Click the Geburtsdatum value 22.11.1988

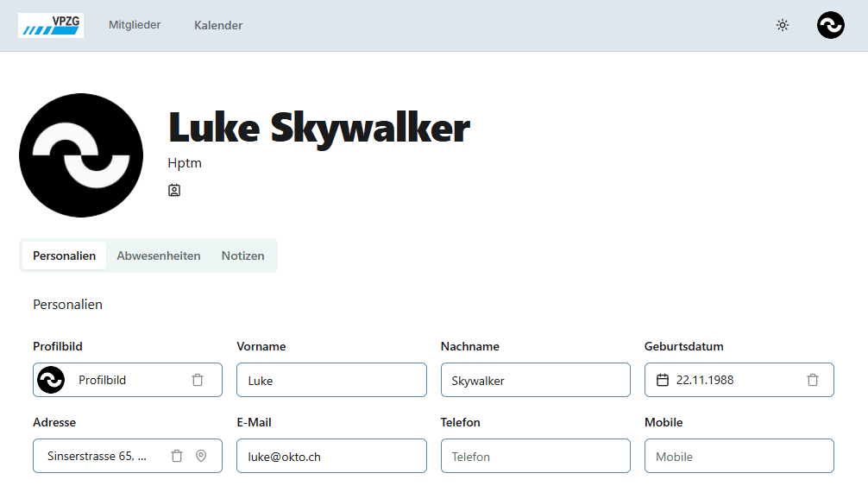705,380
